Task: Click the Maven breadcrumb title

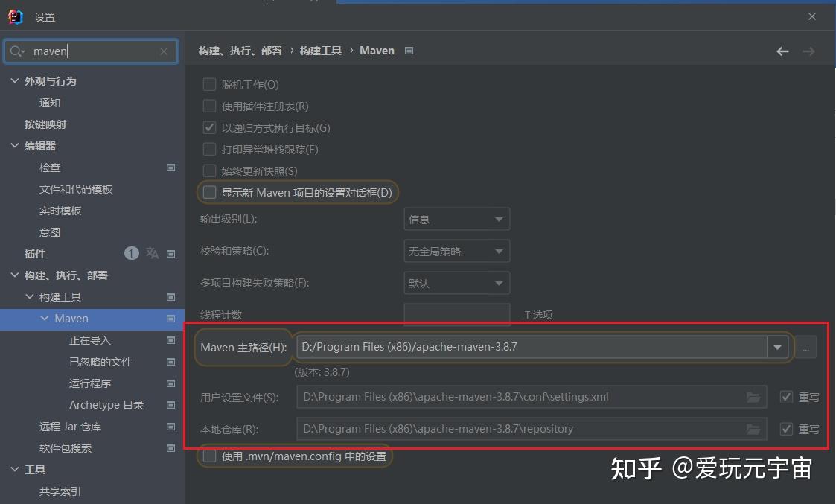Action: tap(377, 51)
